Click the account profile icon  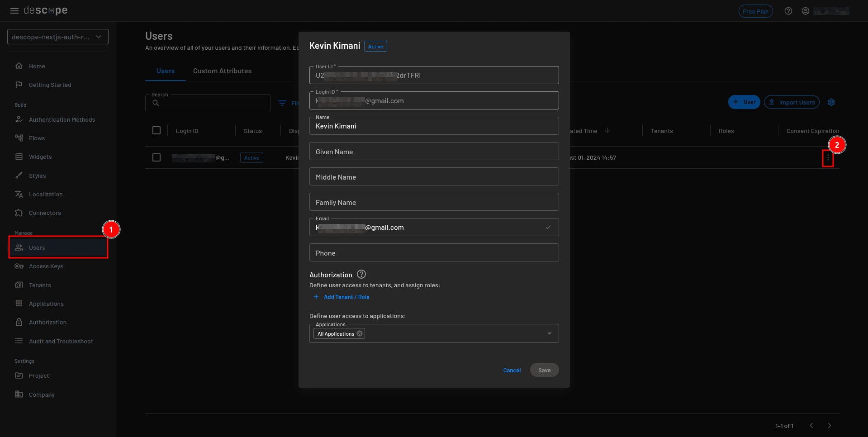[805, 11]
